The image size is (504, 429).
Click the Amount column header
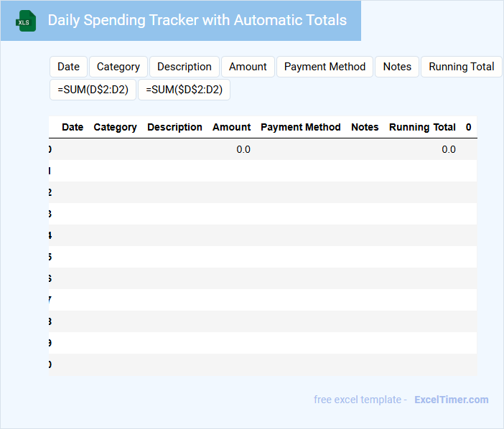[231, 127]
